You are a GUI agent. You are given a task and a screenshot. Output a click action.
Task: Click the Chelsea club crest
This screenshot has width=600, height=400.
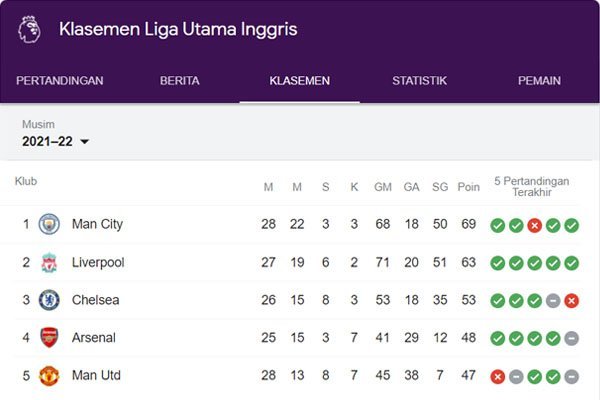[x=49, y=300]
